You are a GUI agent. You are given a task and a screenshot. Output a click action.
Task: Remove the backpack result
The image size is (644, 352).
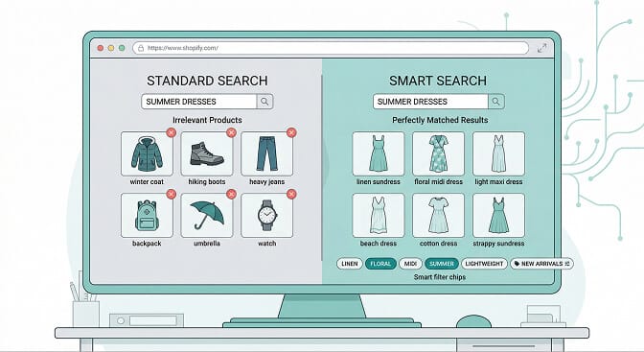[x=172, y=194]
